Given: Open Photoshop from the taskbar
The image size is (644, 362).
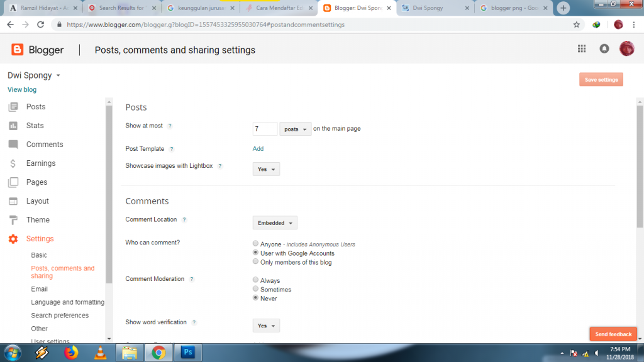Looking at the screenshot, I should 188,353.
